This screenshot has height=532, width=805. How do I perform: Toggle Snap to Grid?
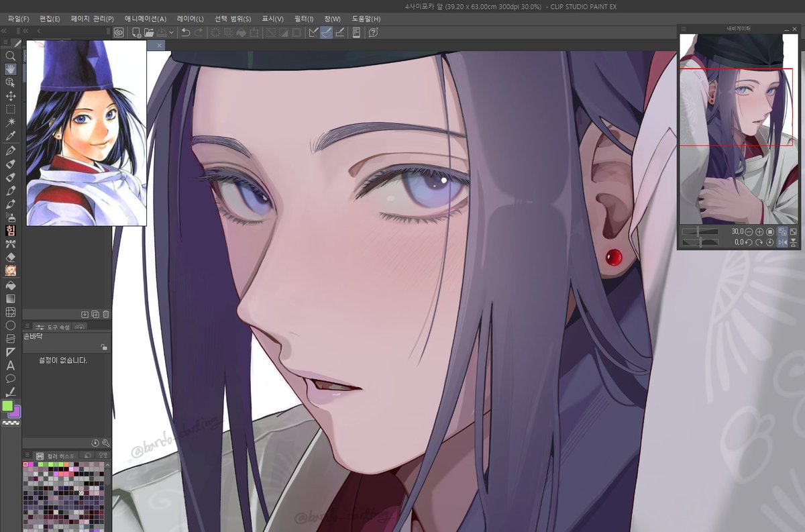[338, 32]
